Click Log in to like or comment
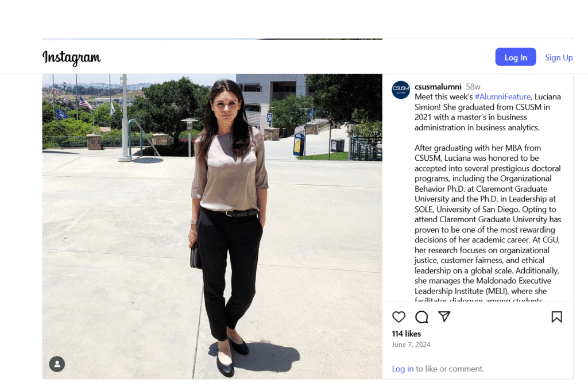This screenshot has height=387, width=588. tap(403, 369)
